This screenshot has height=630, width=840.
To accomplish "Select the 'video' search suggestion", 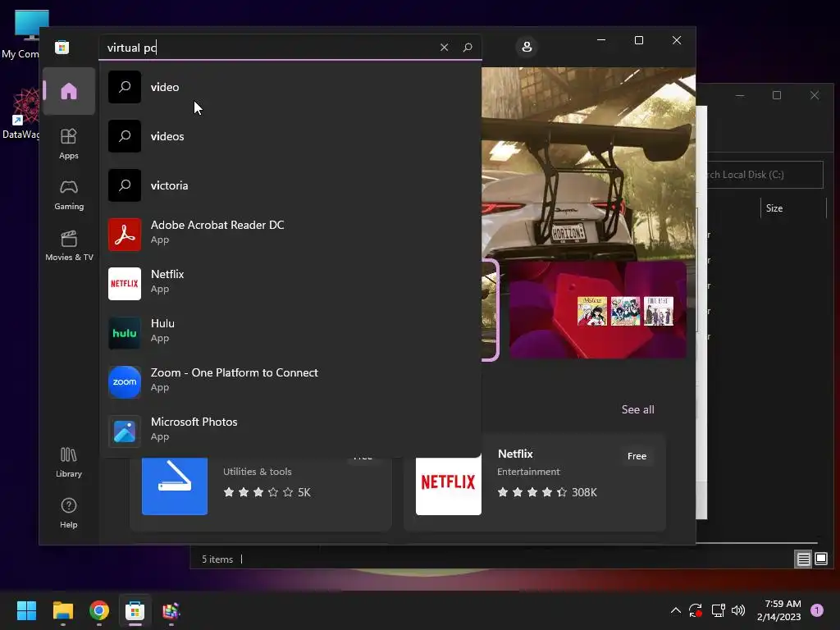I will pyautogui.click(x=290, y=87).
